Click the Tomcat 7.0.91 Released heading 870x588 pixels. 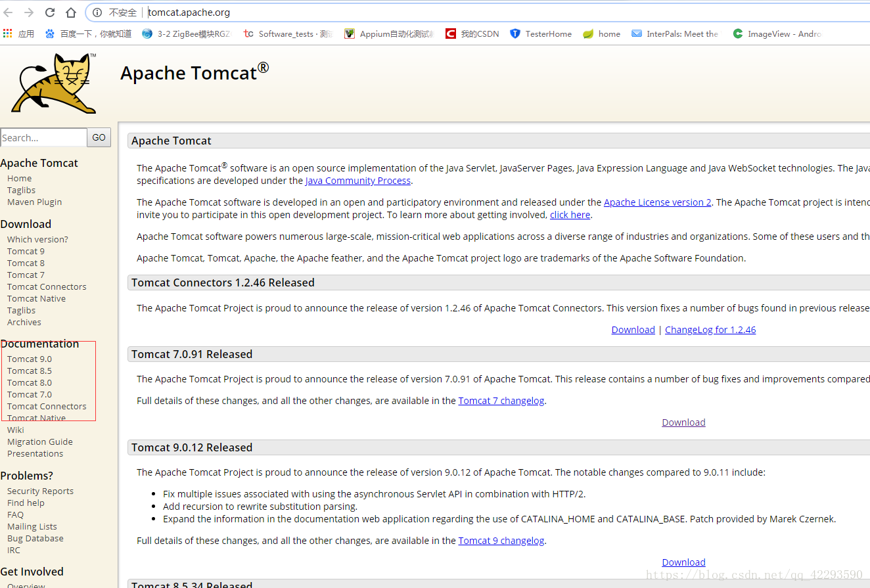point(192,354)
